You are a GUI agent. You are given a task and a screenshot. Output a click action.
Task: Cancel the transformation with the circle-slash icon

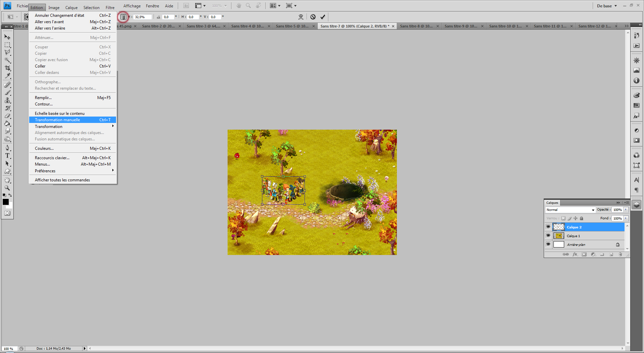(x=313, y=17)
